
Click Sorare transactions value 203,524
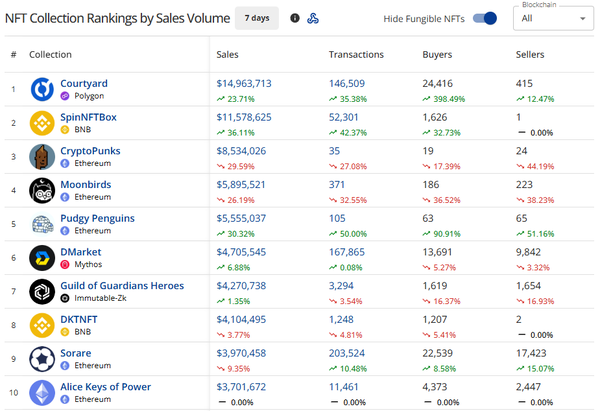347,353
